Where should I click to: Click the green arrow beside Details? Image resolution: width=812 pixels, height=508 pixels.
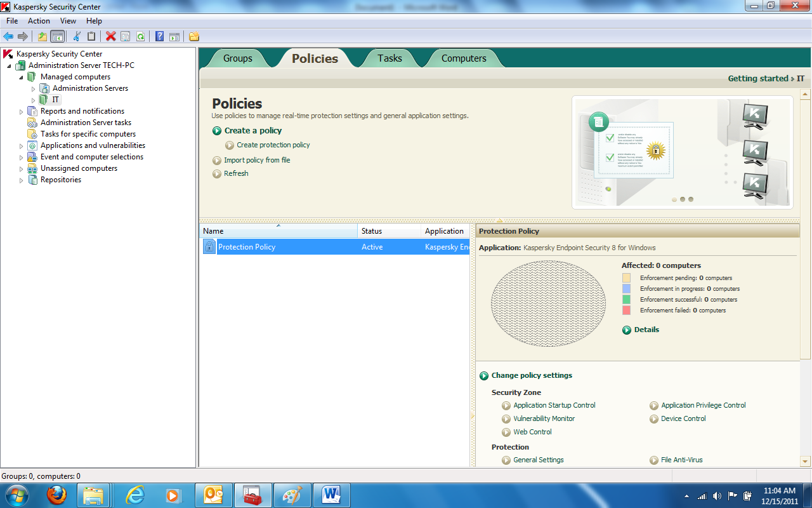pos(627,330)
